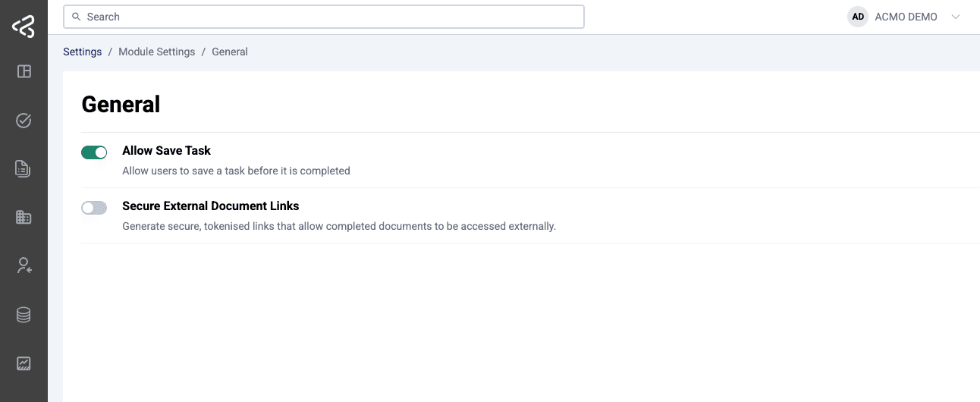980x402 pixels.
Task: Click the search magnifier icon
Action: (76, 17)
